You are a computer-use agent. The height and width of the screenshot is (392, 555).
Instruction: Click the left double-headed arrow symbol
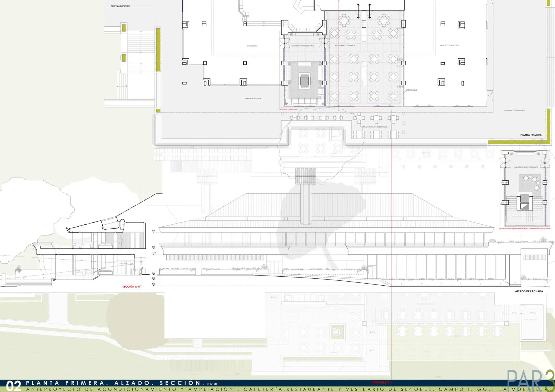(x=358, y=11)
